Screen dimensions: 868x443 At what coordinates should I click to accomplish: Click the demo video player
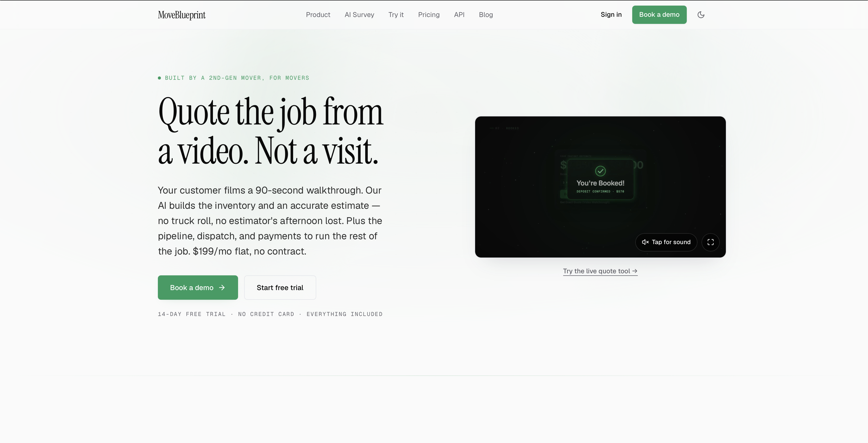(x=600, y=187)
